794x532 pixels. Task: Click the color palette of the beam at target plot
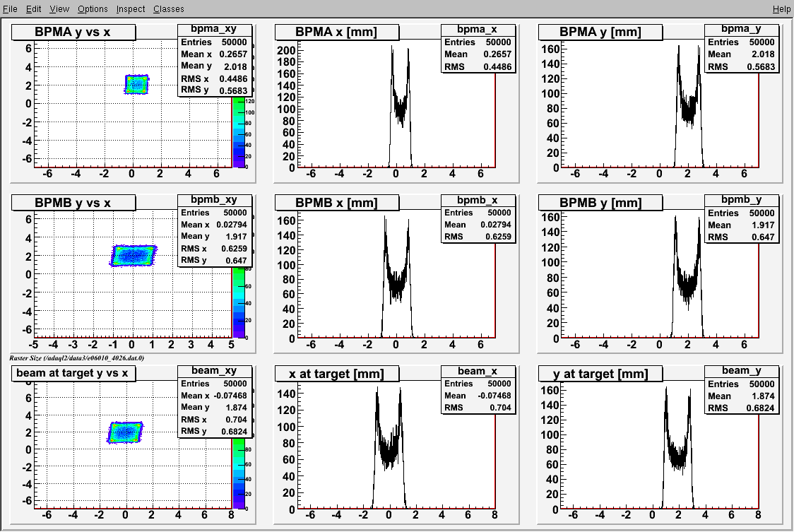point(239,473)
